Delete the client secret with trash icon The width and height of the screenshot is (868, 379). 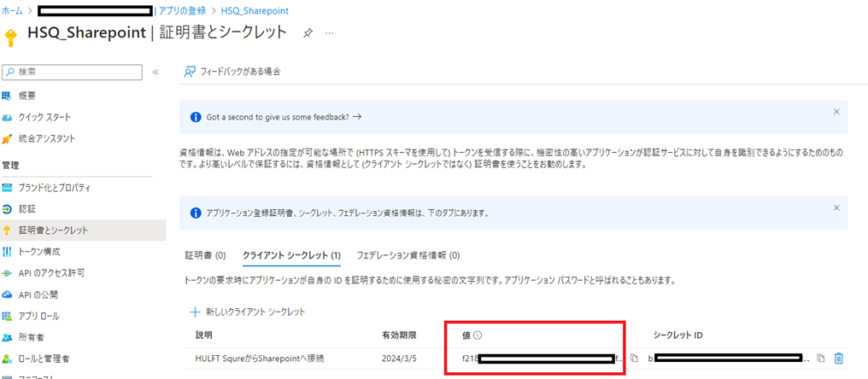839,359
